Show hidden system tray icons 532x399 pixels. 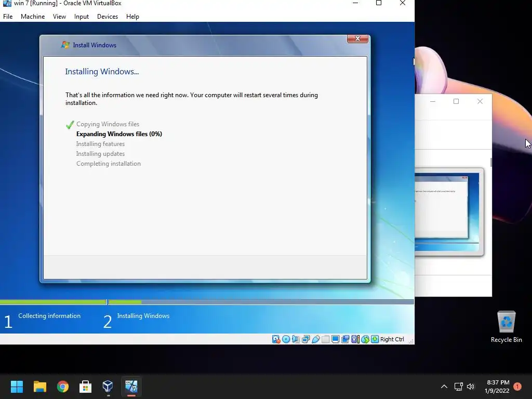(x=444, y=387)
